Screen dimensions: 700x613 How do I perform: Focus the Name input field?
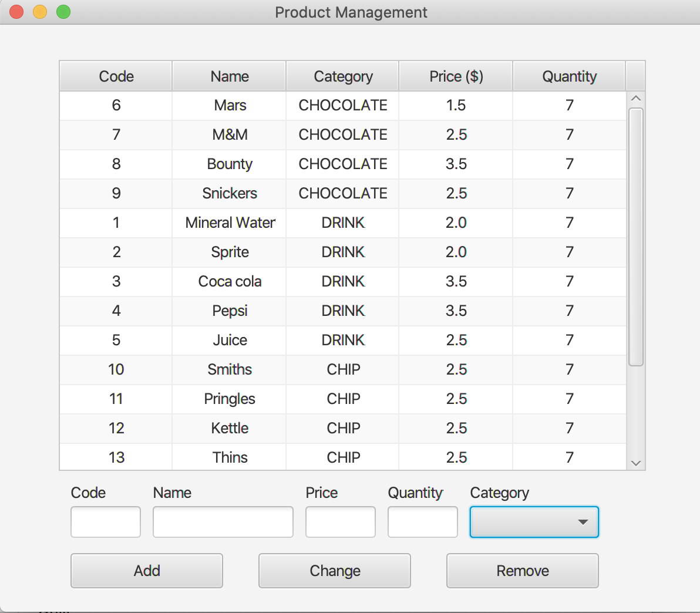pyautogui.click(x=223, y=522)
